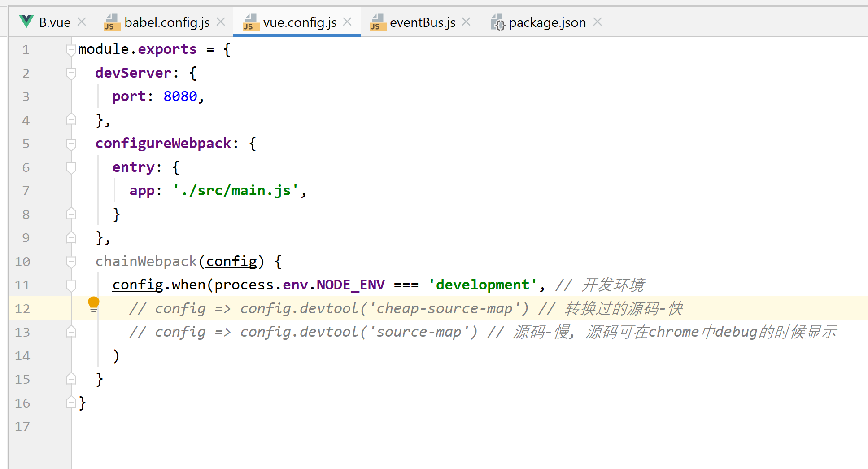Click the fold-end arrow marker at line 16
The width and height of the screenshot is (868, 469).
point(71,403)
